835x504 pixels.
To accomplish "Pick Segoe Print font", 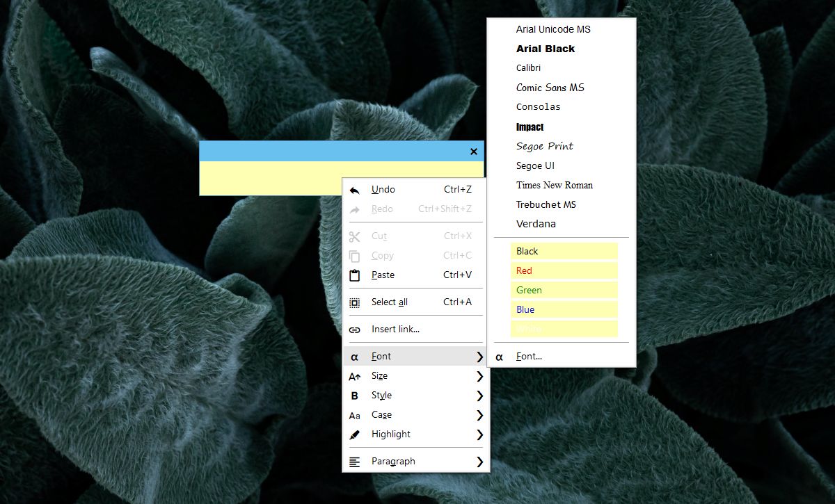I will tap(545, 146).
